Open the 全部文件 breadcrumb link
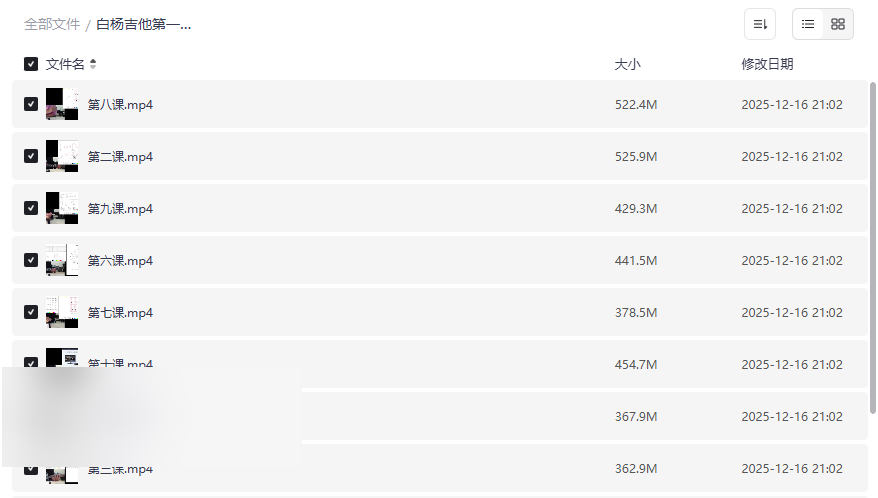 [52, 24]
